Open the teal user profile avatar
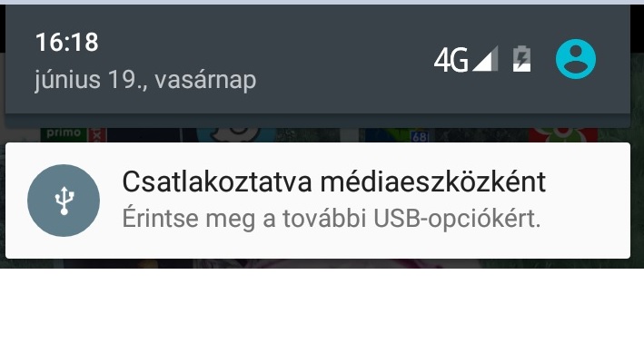This screenshot has height=363, width=644. tap(575, 59)
